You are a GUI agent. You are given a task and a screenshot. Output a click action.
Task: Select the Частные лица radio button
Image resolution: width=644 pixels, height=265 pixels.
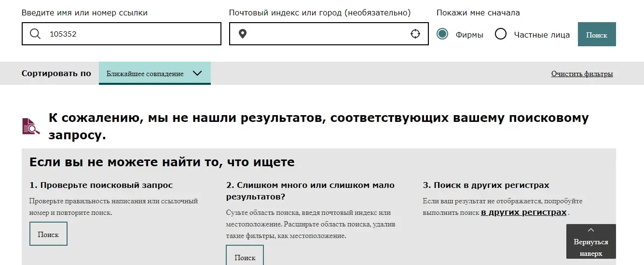click(501, 34)
